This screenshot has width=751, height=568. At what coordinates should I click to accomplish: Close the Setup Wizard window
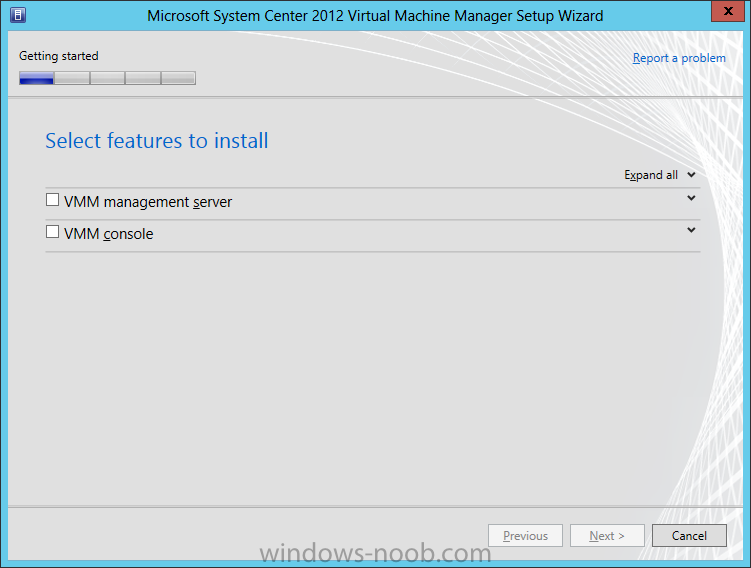[x=728, y=11]
